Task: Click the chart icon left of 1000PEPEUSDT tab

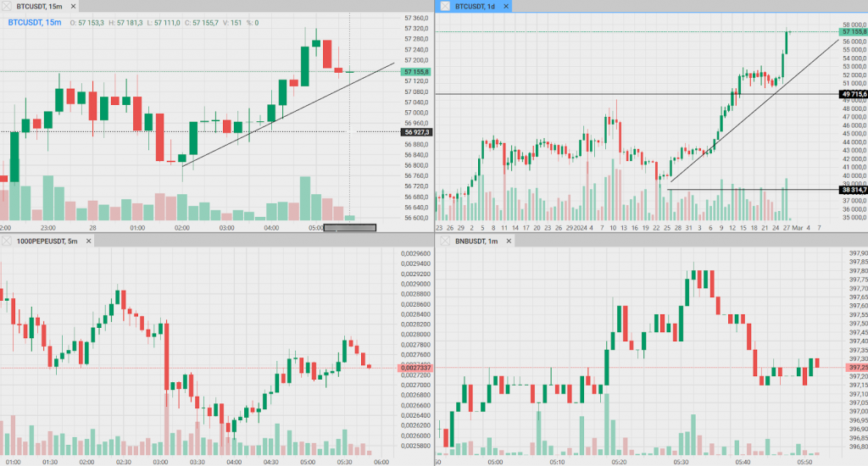Action: coord(7,241)
